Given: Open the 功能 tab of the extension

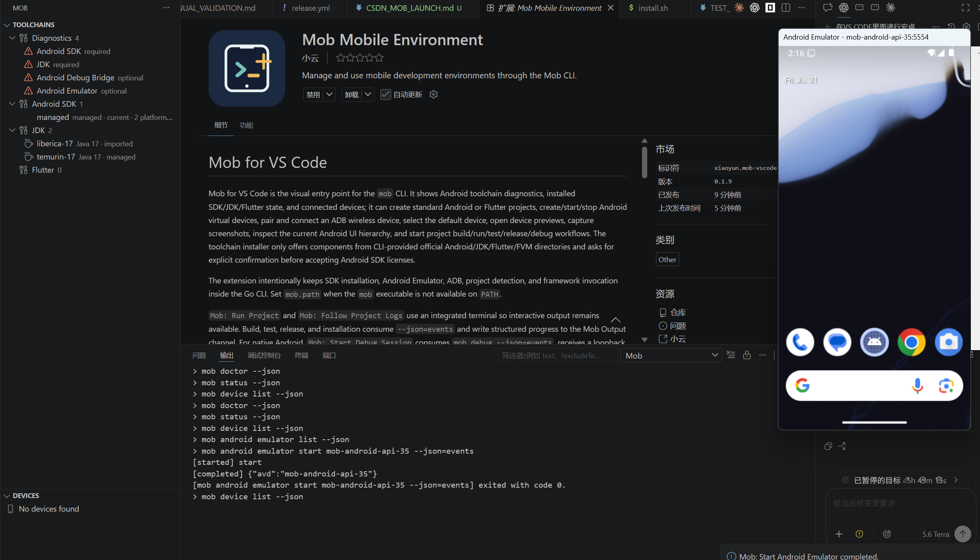Looking at the screenshot, I should (246, 125).
